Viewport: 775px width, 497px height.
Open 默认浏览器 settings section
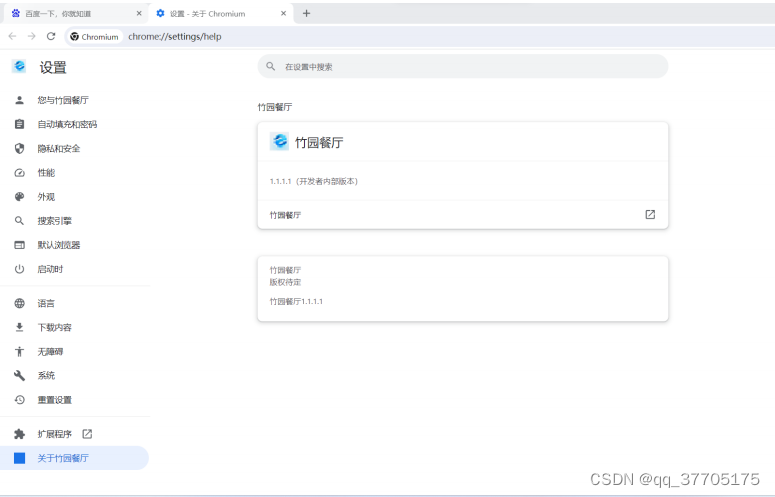74,245
